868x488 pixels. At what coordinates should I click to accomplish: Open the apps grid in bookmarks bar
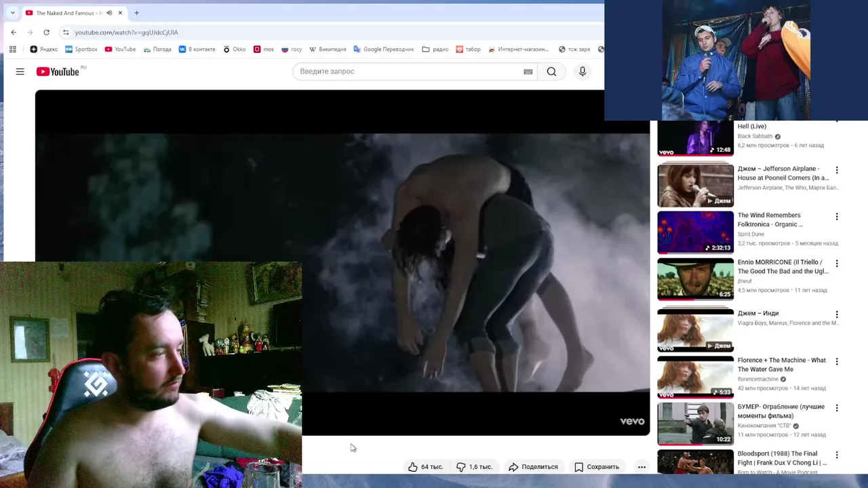pyautogui.click(x=12, y=49)
